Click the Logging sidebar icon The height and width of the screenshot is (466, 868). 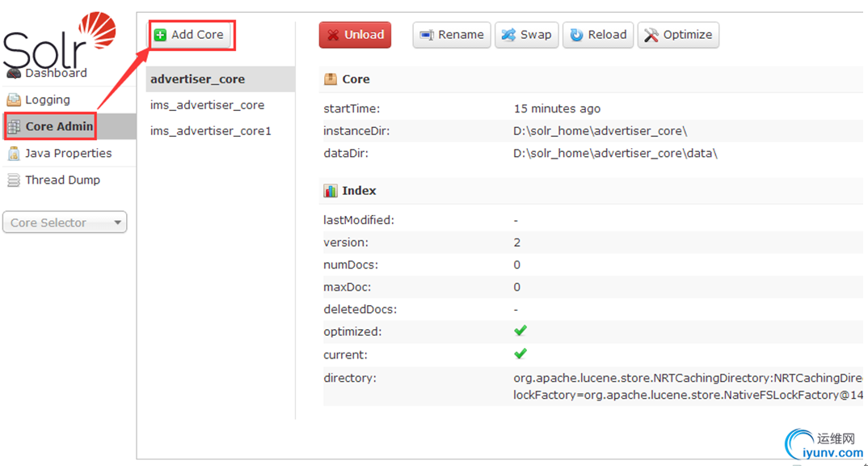pos(14,100)
